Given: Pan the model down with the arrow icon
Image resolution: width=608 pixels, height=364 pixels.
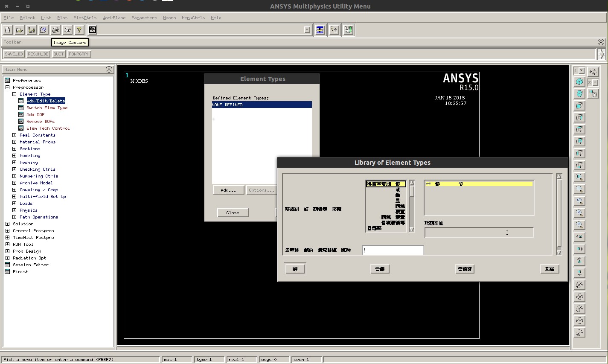Looking at the screenshot, I should click(x=579, y=273).
